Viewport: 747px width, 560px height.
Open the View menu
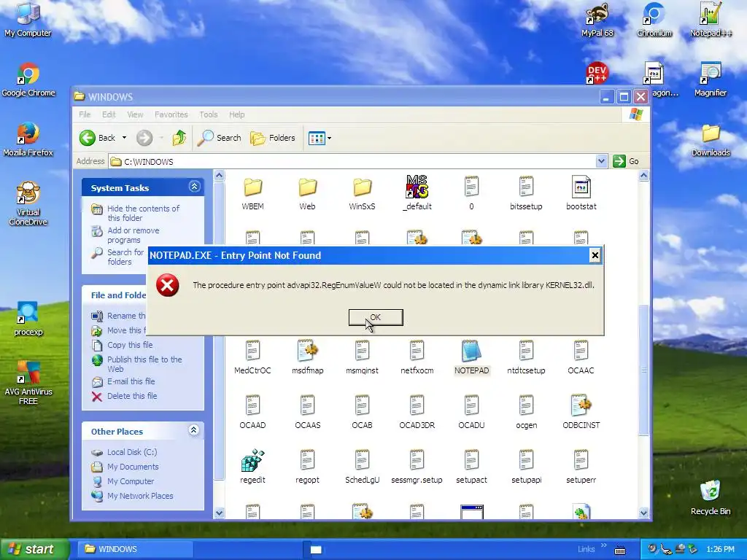click(x=135, y=114)
